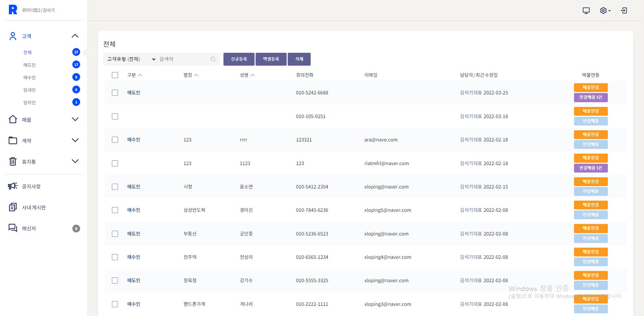
Task: Click the magnifier search icon
Action: pos(213,59)
